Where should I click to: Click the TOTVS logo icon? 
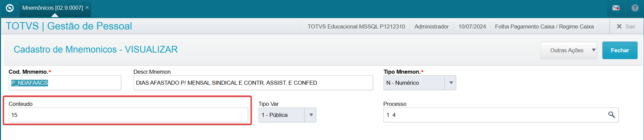click(10, 8)
